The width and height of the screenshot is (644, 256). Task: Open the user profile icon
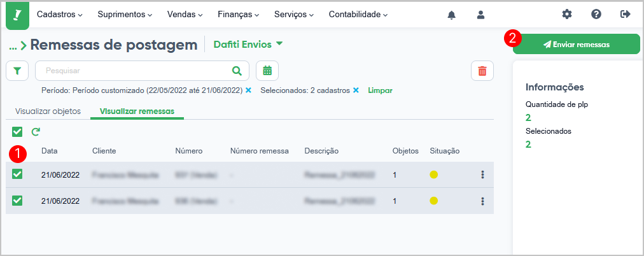pyautogui.click(x=480, y=15)
